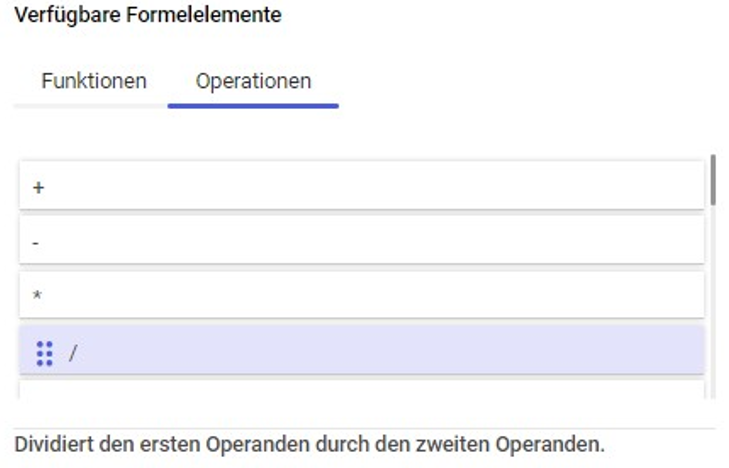Select the asterisk multiplication symbol
Screen dimensions: 729x468
click(x=38, y=294)
